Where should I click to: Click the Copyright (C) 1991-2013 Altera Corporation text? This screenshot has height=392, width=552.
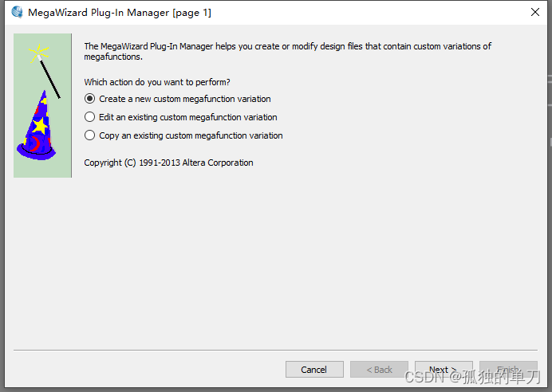pos(168,163)
